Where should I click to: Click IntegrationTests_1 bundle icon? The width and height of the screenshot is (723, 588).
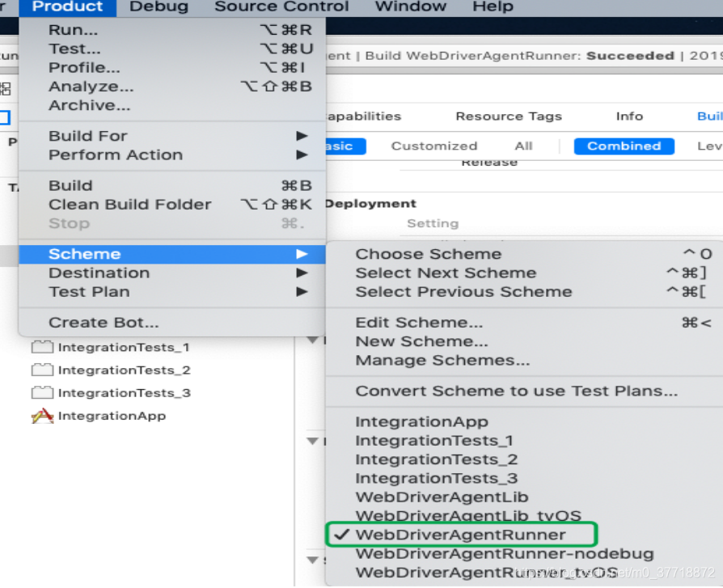[42, 347]
